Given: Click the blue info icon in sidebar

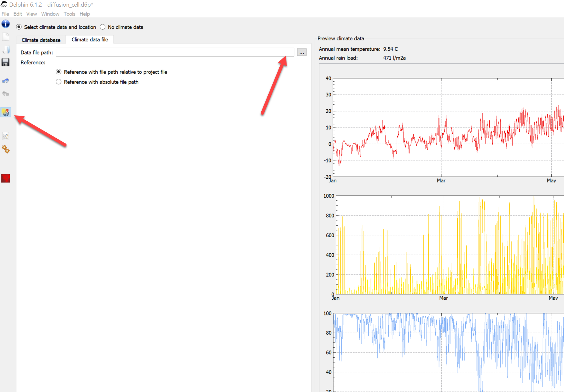Looking at the screenshot, I should click(x=6, y=24).
